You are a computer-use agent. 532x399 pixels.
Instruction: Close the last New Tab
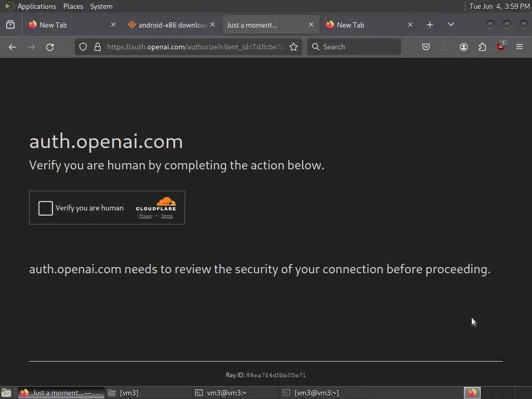[410, 25]
